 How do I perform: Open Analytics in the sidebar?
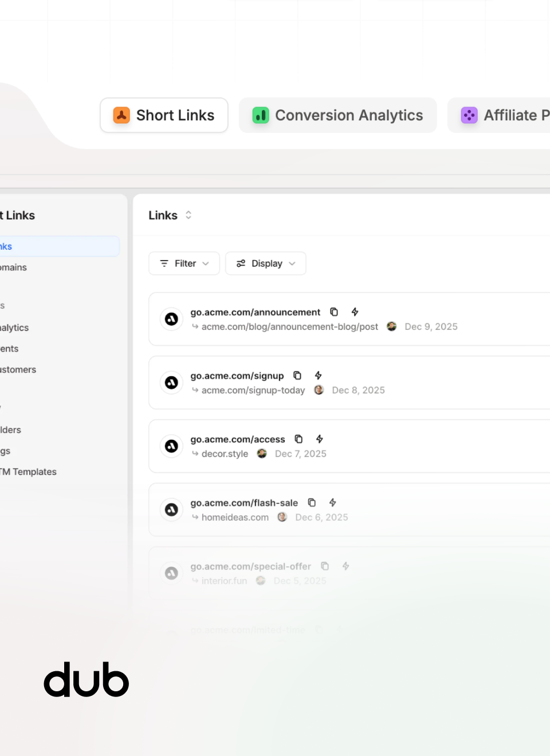click(x=14, y=328)
